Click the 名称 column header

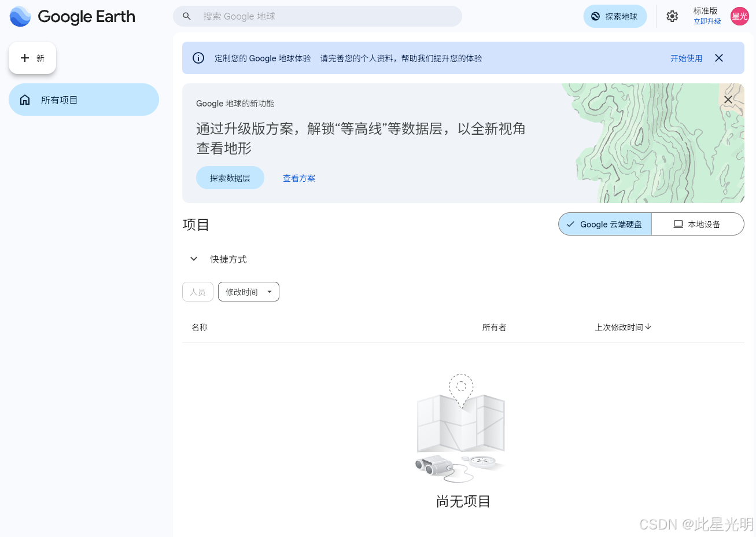point(199,327)
